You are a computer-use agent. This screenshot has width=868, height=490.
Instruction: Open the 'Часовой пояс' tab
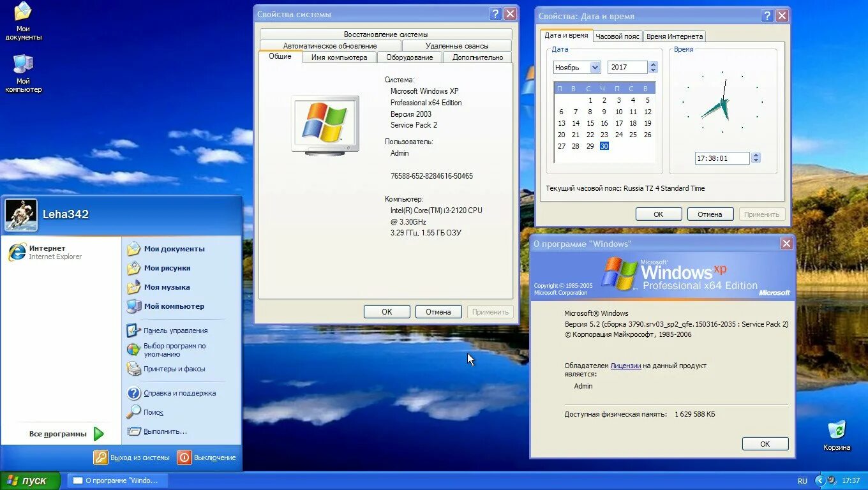[617, 36]
